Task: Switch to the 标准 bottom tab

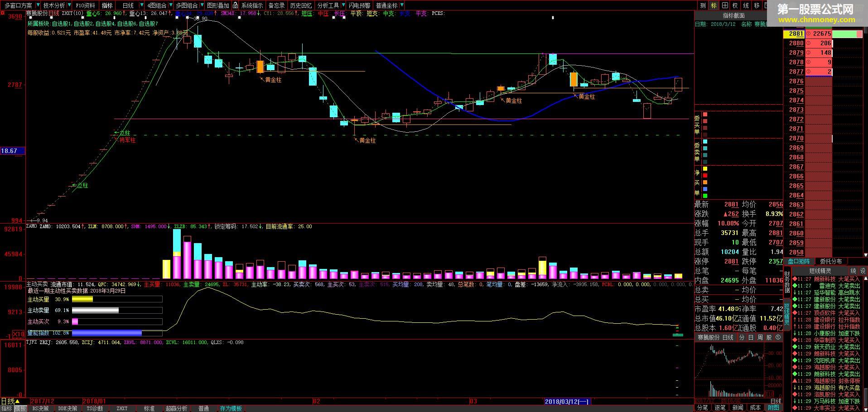Action: (149, 408)
